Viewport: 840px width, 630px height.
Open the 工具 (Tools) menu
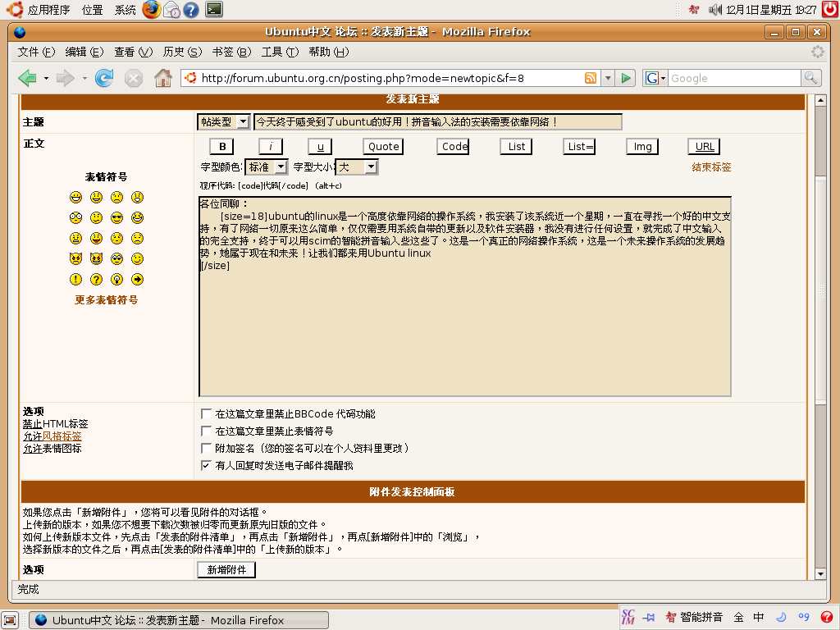pos(280,52)
